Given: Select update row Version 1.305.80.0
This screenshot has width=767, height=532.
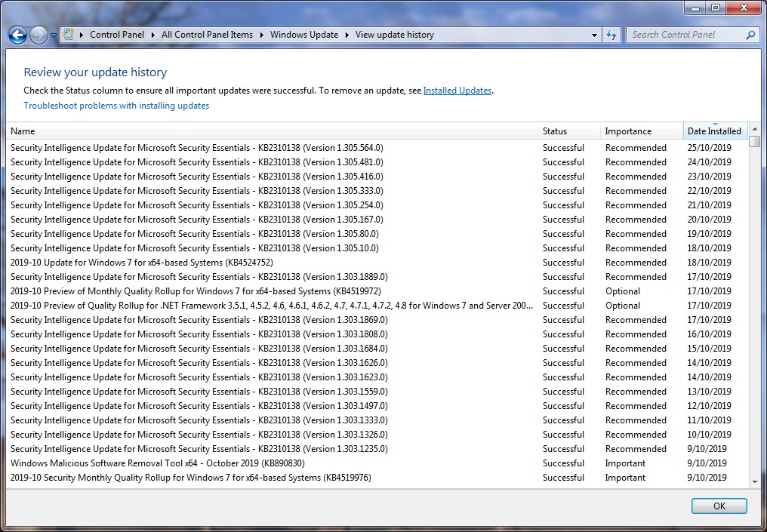Looking at the screenshot, I should tap(377, 234).
